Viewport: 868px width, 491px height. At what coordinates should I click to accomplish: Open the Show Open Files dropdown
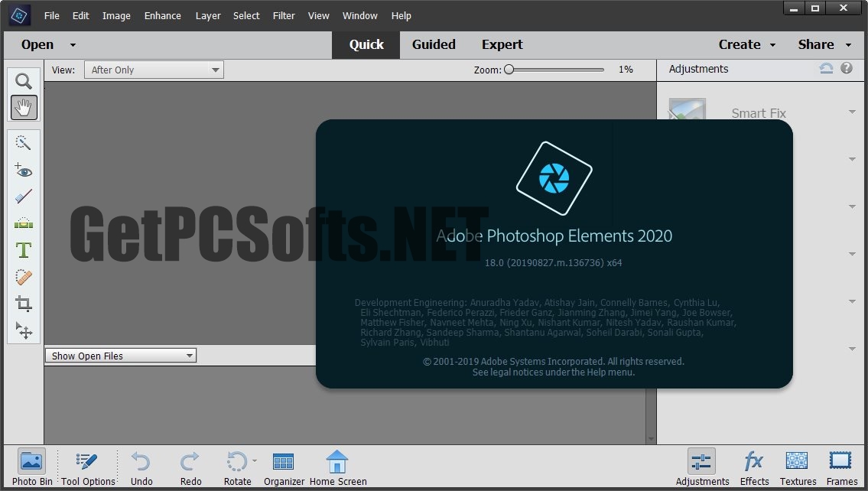[121, 356]
